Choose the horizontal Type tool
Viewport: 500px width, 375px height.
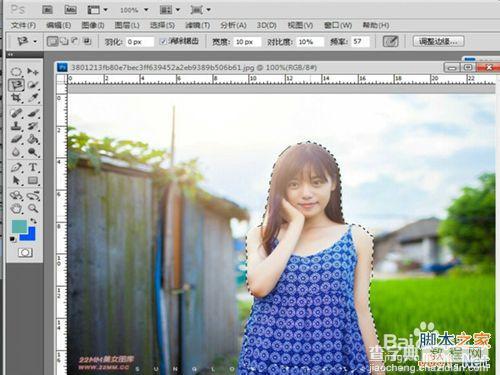(33, 167)
